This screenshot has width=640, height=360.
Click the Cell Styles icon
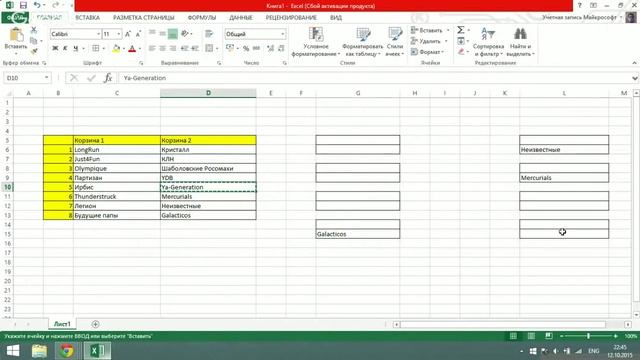pyautogui.click(x=395, y=34)
